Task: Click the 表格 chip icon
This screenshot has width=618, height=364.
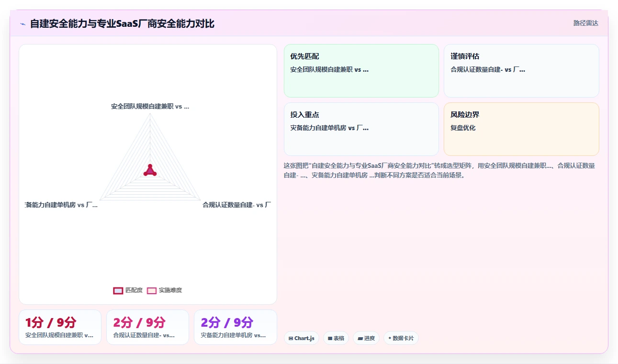Action: pos(330,338)
